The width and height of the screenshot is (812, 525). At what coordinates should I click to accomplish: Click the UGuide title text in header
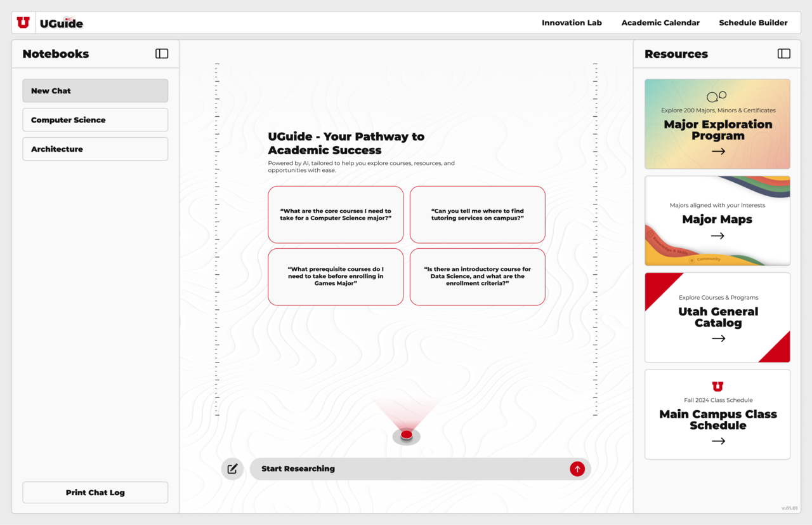point(62,23)
